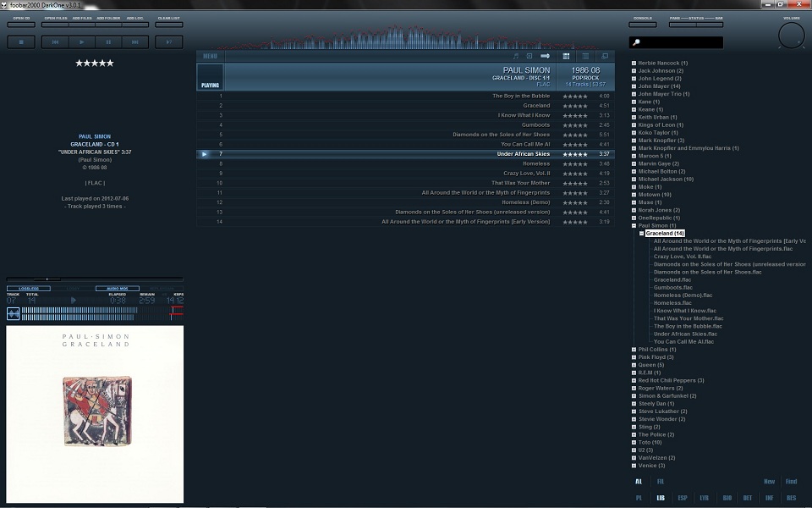Expand the Herbie Hancock artist node
812x508 pixels.
634,63
